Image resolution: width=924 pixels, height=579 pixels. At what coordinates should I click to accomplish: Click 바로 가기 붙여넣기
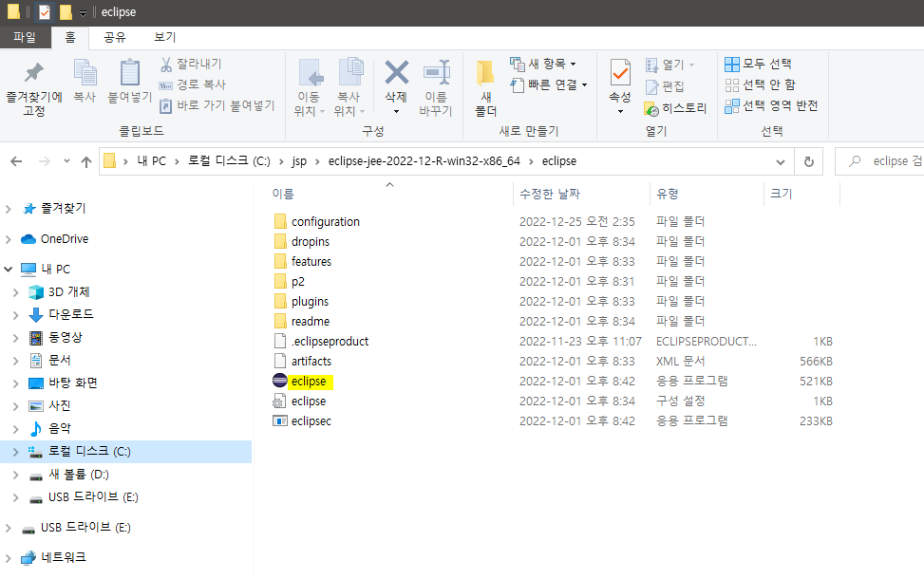tap(217, 105)
